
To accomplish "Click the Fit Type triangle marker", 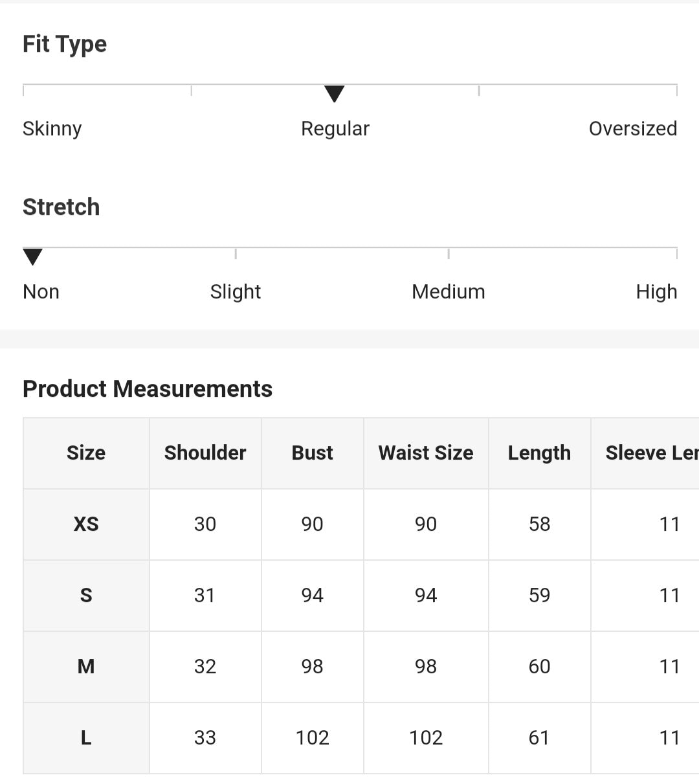I will pyautogui.click(x=334, y=94).
